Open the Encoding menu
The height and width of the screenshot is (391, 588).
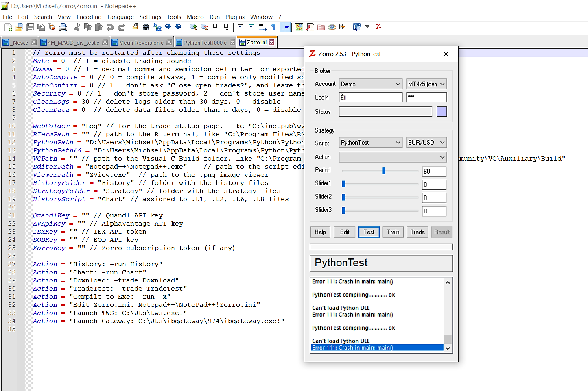89,17
